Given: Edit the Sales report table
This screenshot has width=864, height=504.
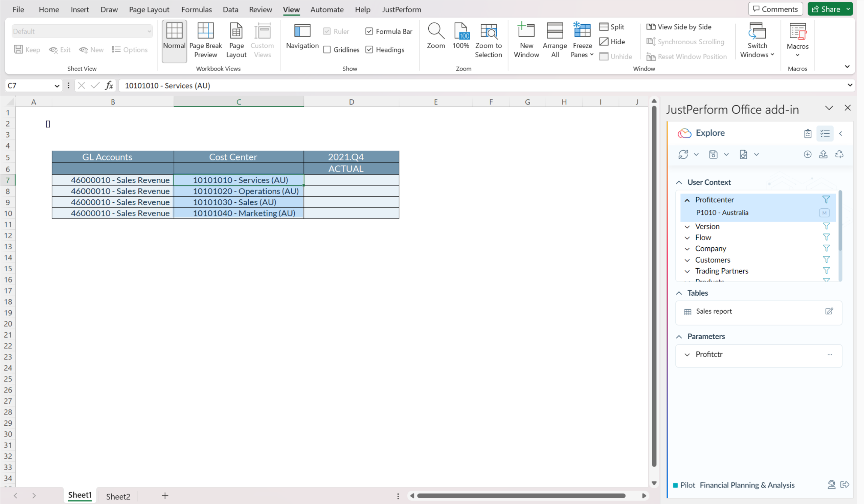Looking at the screenshot, I should click(x=829, y=311).
